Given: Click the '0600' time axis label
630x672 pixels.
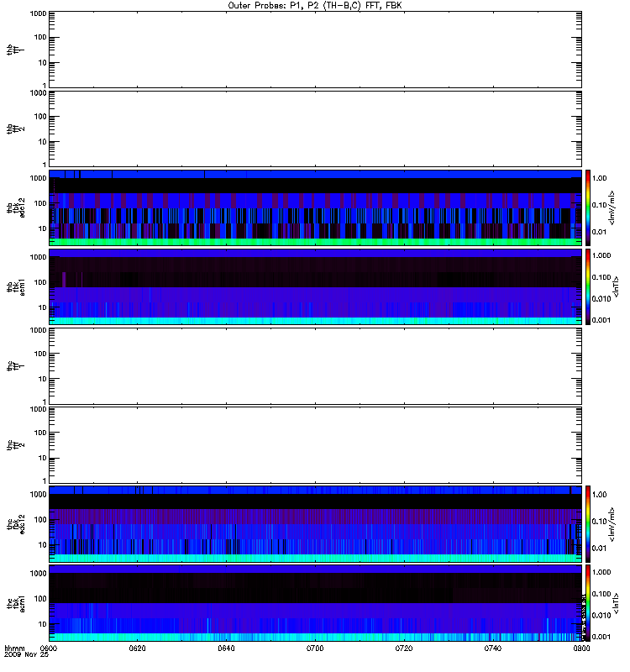Looking at the screenshot, I should 49,648.
